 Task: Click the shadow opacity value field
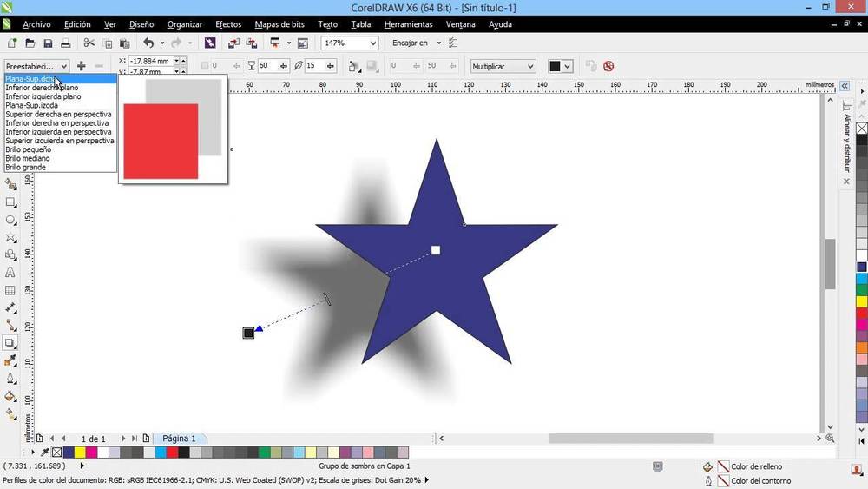point(264,66)
